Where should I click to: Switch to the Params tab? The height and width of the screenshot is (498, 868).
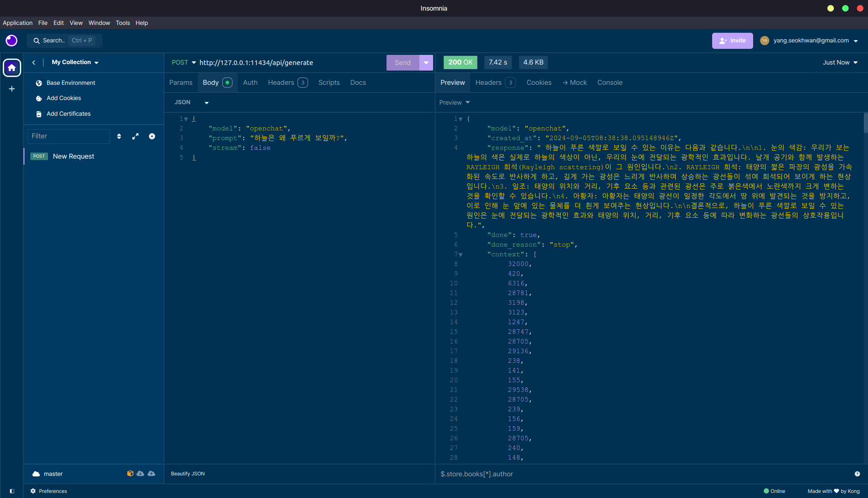tap(181, 83)
